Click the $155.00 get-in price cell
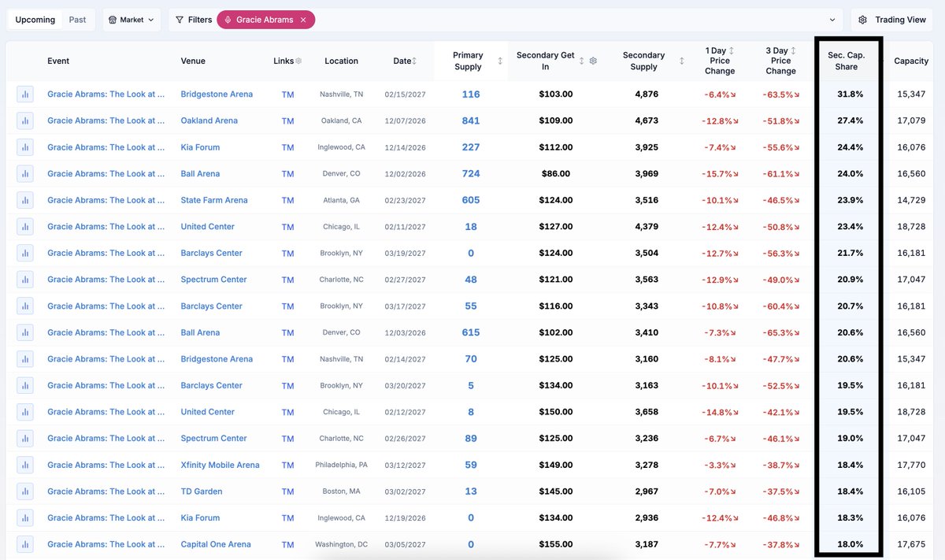The height and width of the screenshot is (560, 945). point(556,544)
